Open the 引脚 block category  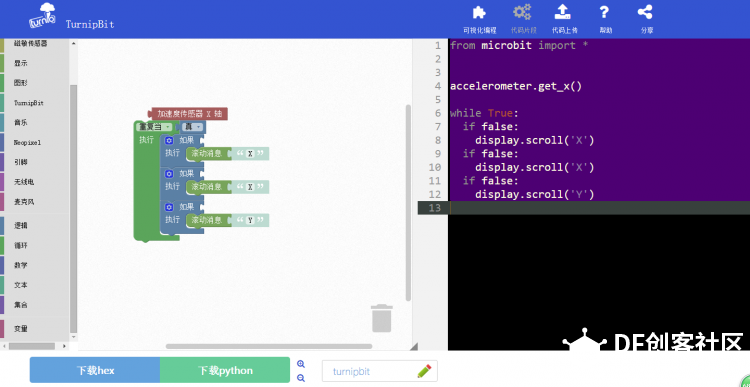21,162
